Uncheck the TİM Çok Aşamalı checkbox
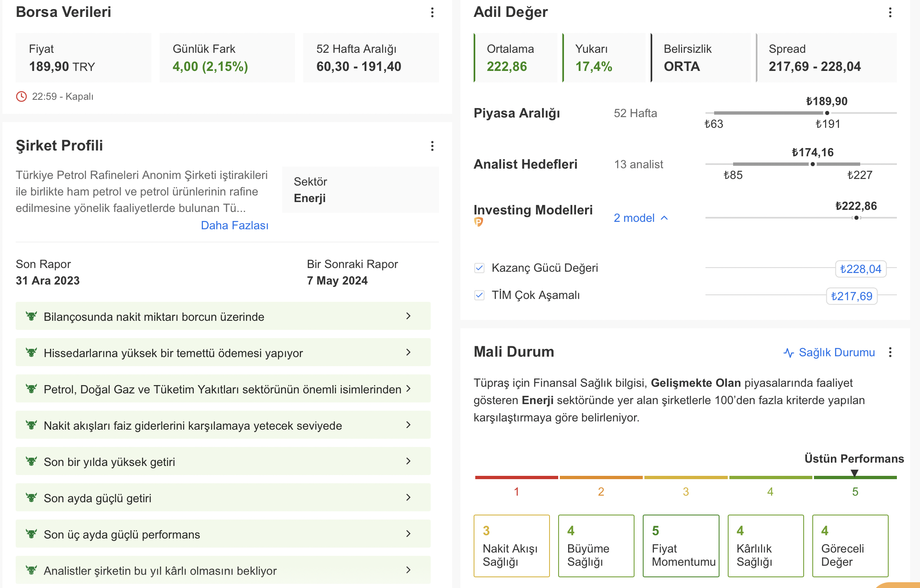920x588 pixels. pyautogui.click(x=479, y=295)
